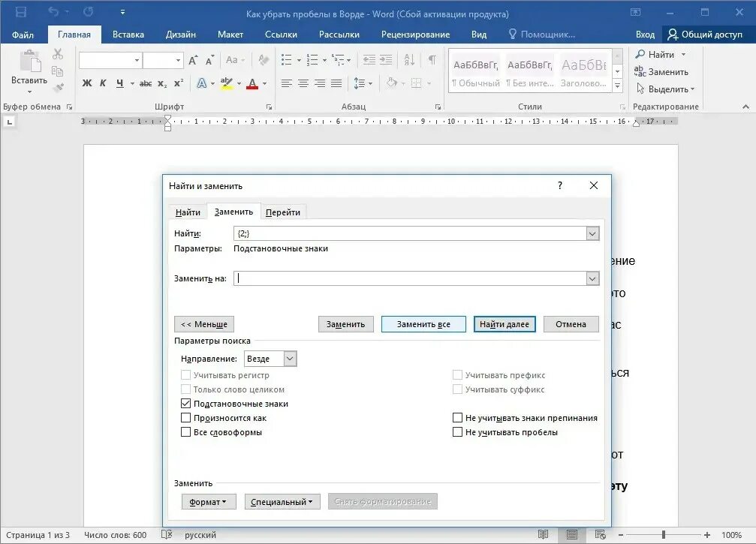Click the Clear Formatting eraser icon
Image resolution: width=756 pixels, height=544 pixels.
tap(264, 60)
